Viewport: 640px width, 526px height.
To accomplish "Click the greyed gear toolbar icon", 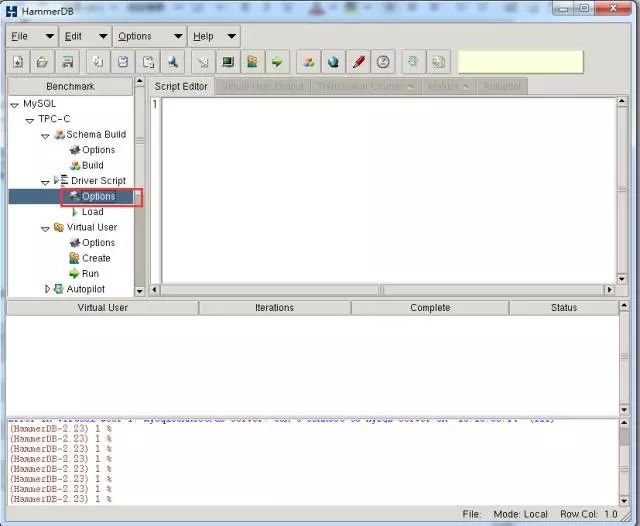I will pos(413,62).
